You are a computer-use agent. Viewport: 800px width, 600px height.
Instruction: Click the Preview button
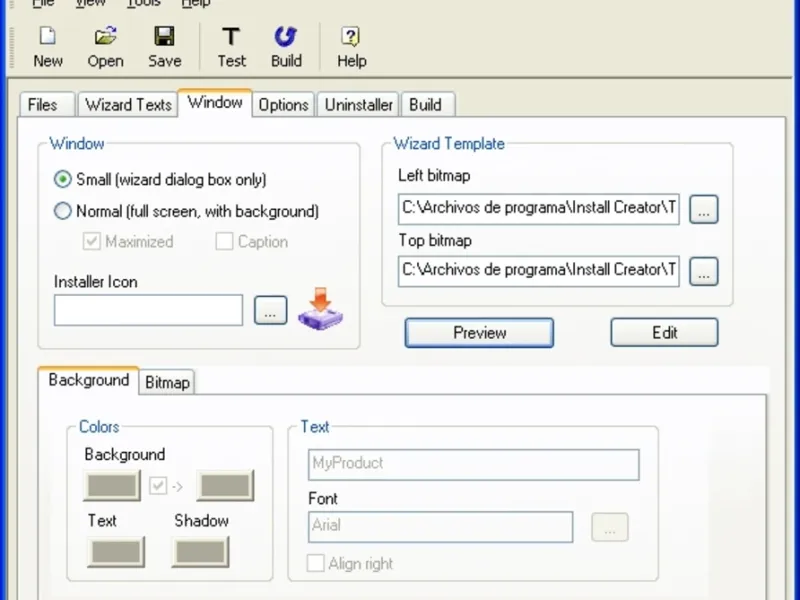pyautogui.click(x=479, y=333)
